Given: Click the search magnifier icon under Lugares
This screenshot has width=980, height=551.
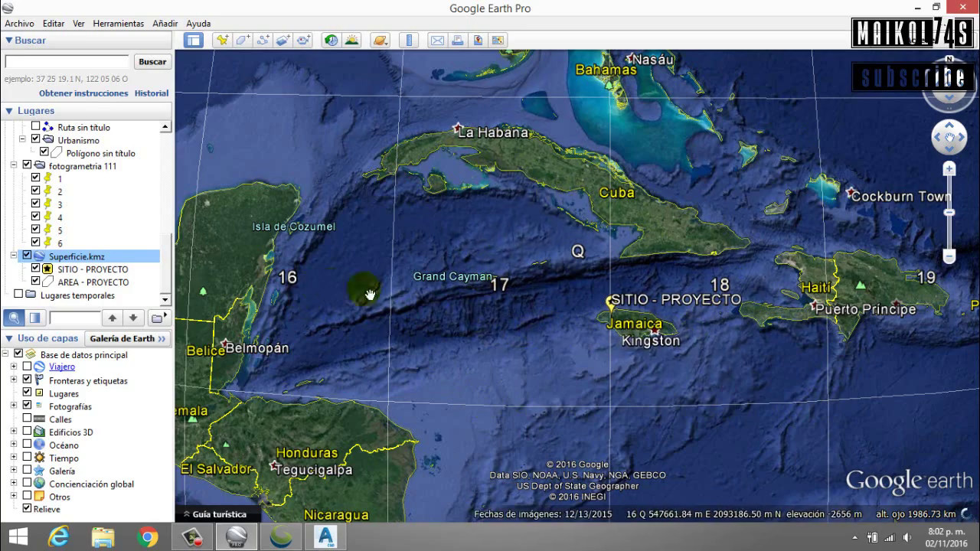Looking at the screenshot, I should tap(14, 318).
